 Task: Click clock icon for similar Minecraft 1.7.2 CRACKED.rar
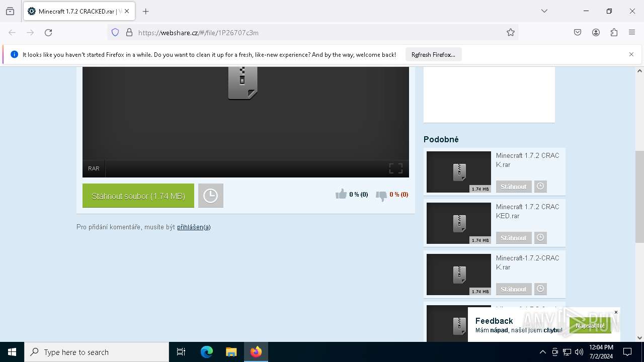[540, 238]
